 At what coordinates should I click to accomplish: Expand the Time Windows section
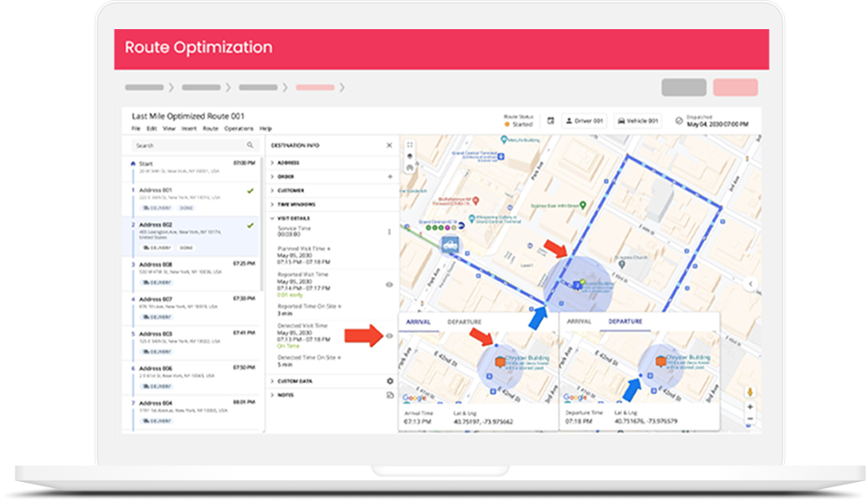272,205
